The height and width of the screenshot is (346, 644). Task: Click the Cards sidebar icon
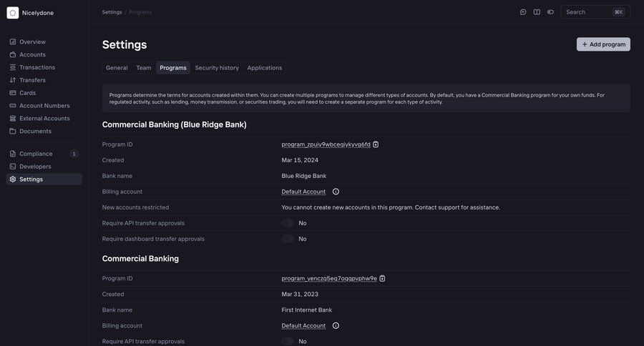pyautogui.click(x=13, y=93)
